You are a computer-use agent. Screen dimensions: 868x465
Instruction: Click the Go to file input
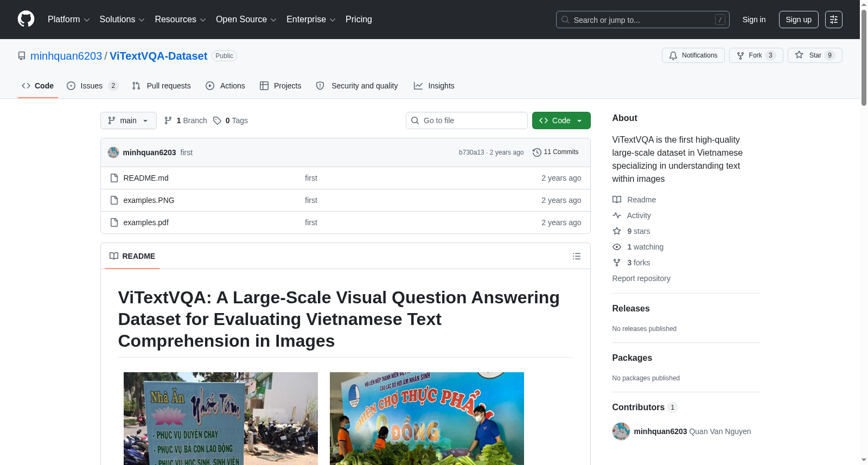(x=467, y=120)
